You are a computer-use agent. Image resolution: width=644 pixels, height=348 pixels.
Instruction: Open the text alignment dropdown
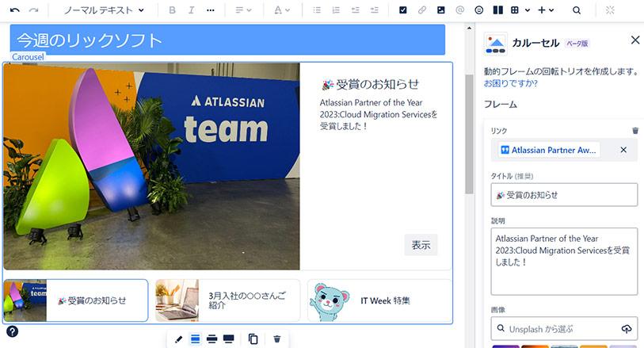(243, 10)
